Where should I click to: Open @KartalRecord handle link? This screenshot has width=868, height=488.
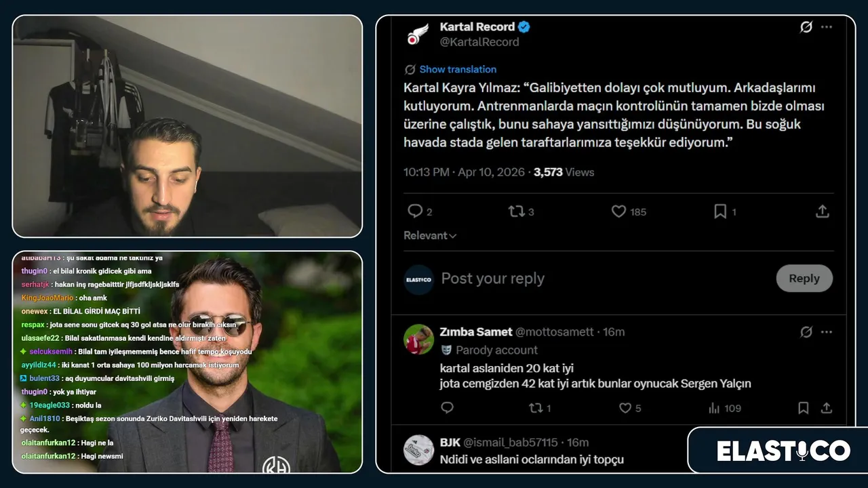(479, 42)
